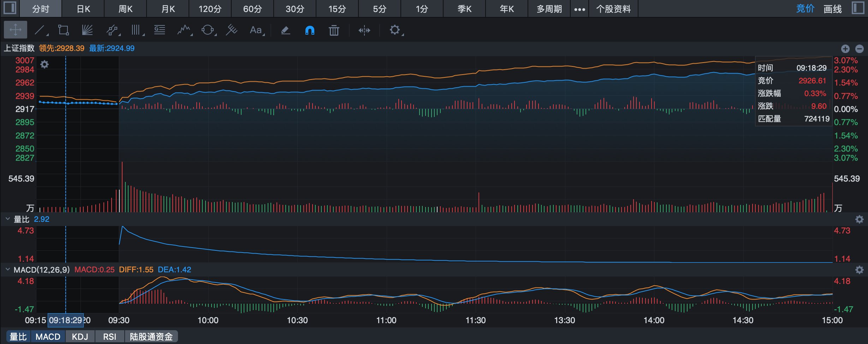Screen dimensions: 868x344
Task: Switch to the 1分 tab
Action: point(422,9)
